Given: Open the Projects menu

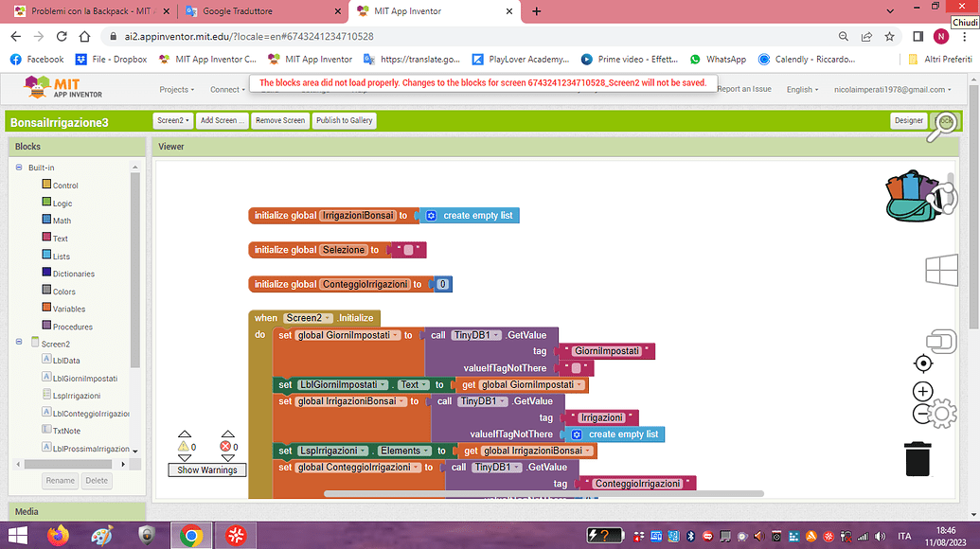Looking at the screenshot, I should (176, 88).
